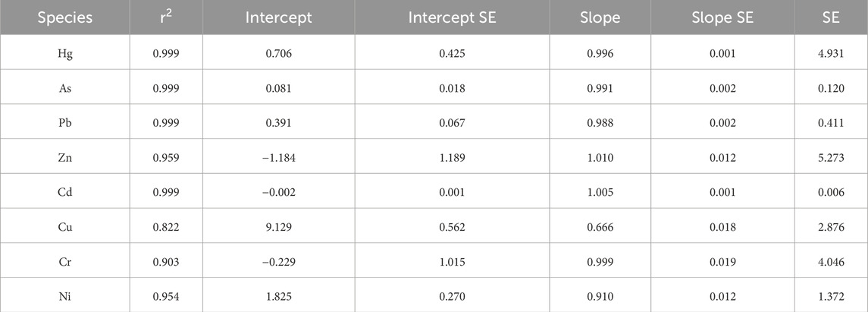Click the Species column header
Screen dimensions: 868x312
(57, 17)
